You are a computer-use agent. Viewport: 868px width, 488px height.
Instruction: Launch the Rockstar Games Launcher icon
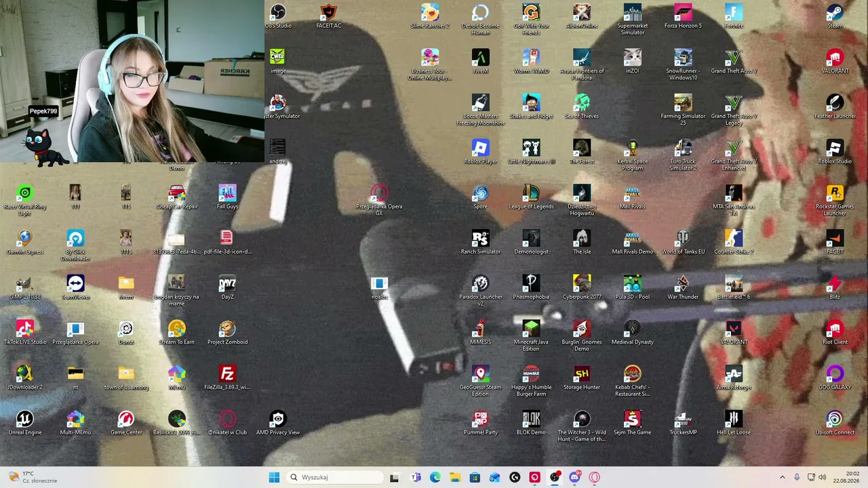tap(835, 201)
